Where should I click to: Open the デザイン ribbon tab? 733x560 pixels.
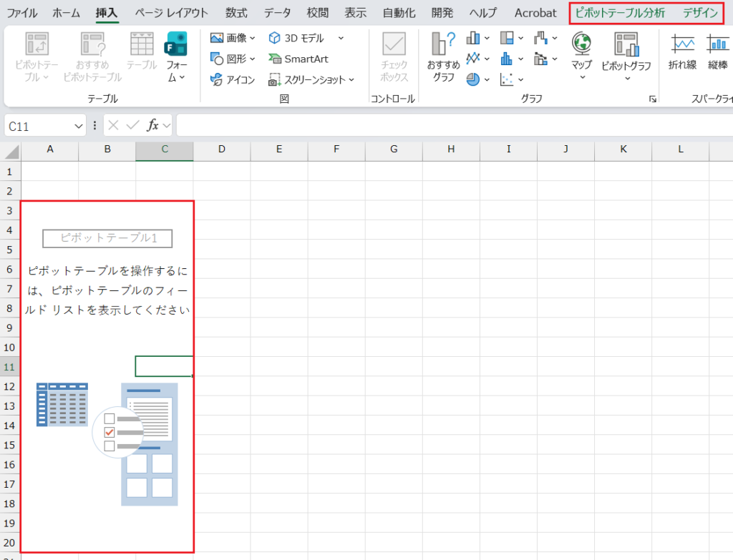[x=699, y=13]
